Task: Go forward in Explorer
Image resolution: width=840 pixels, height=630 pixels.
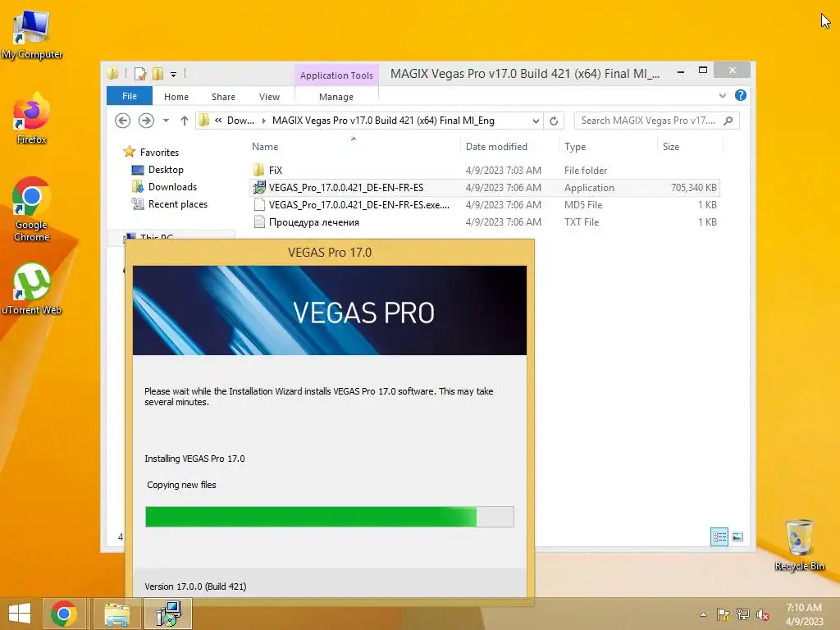Action: pos(146,121)
